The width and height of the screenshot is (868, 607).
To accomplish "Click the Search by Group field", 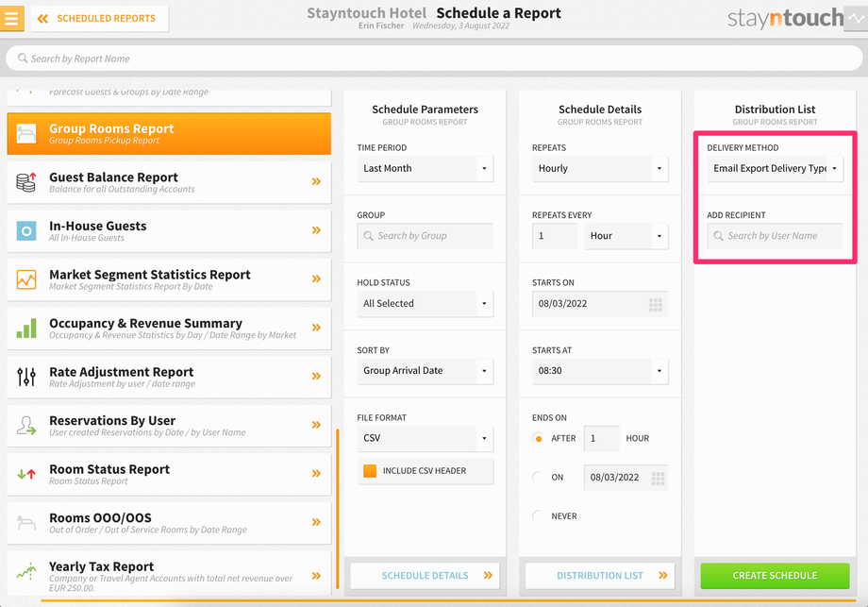I will [x=426, y=236].
